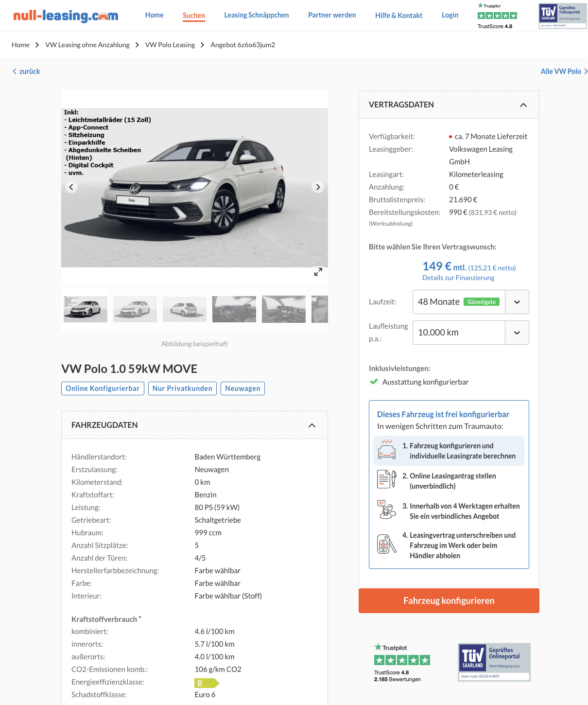Open the Trustpilot widget with 2.185 Bewertungen
588x705 pixels.
pos(402,663)
